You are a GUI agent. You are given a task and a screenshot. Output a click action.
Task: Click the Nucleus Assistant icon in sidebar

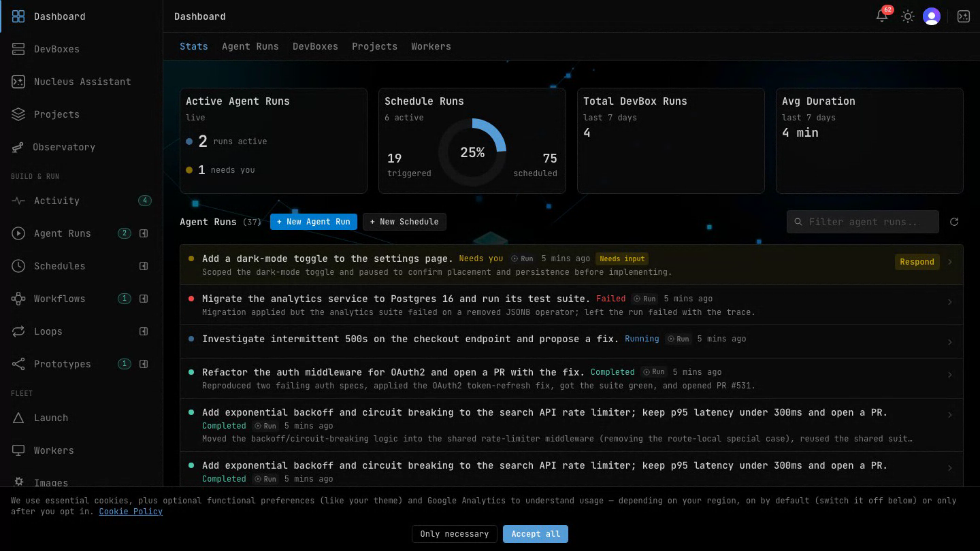(18, 82)
